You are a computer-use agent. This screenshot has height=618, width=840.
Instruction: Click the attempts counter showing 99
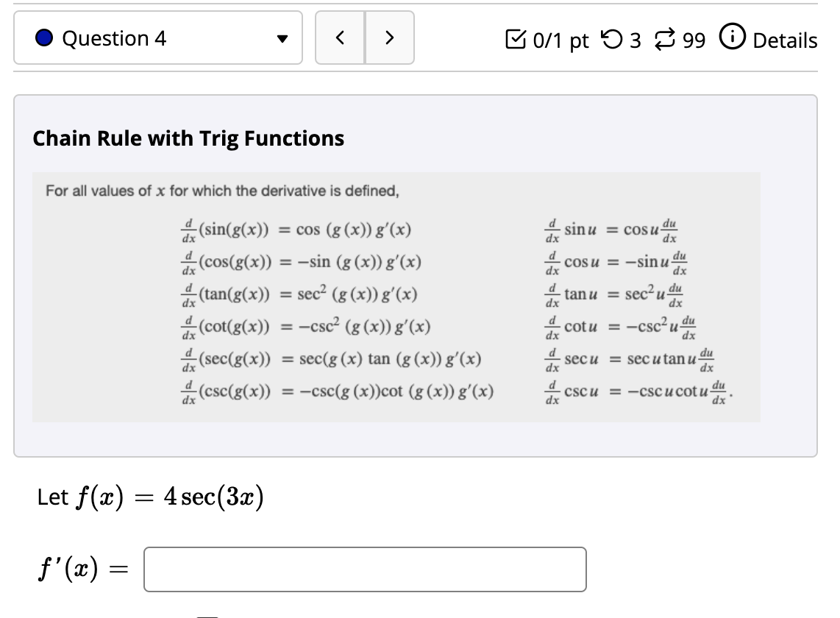pos(693,38)
